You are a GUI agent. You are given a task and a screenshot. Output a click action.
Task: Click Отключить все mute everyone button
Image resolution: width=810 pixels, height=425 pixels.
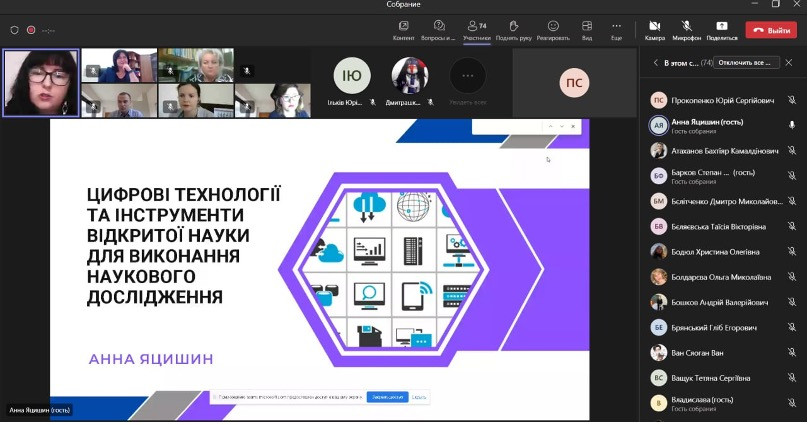tap(746, 62)
